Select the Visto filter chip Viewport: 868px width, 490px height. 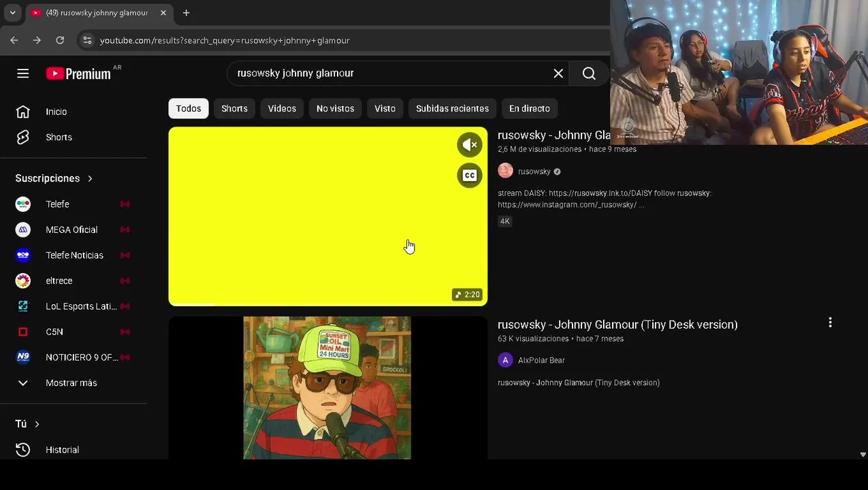point(385,108)
